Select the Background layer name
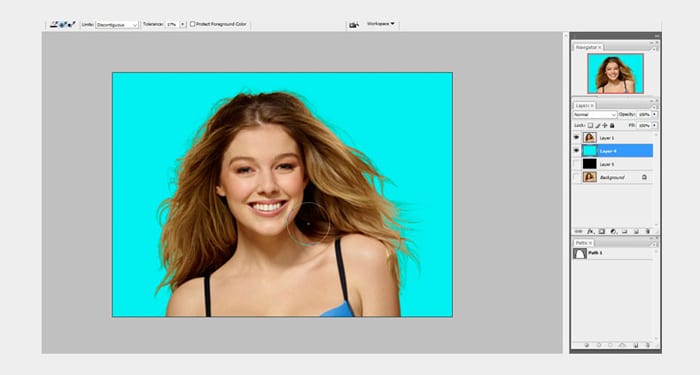The width and height of the screenshot is (700, 375). tap(612, 178)
